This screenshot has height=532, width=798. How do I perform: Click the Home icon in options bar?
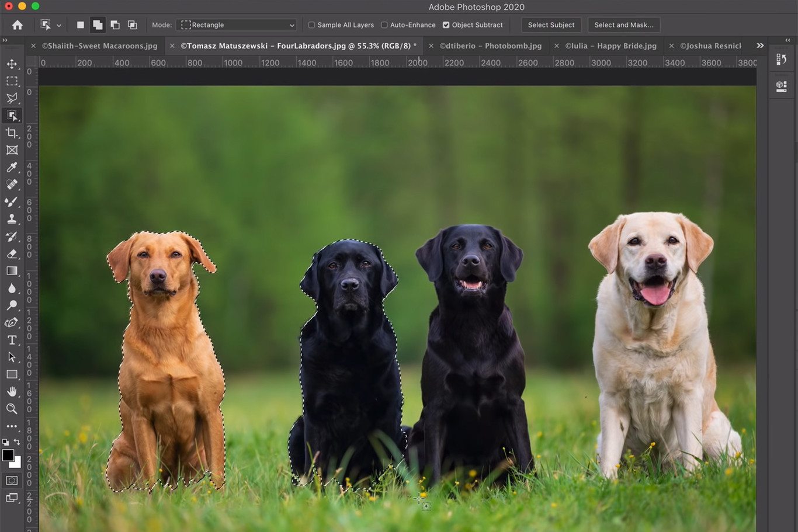18,25
